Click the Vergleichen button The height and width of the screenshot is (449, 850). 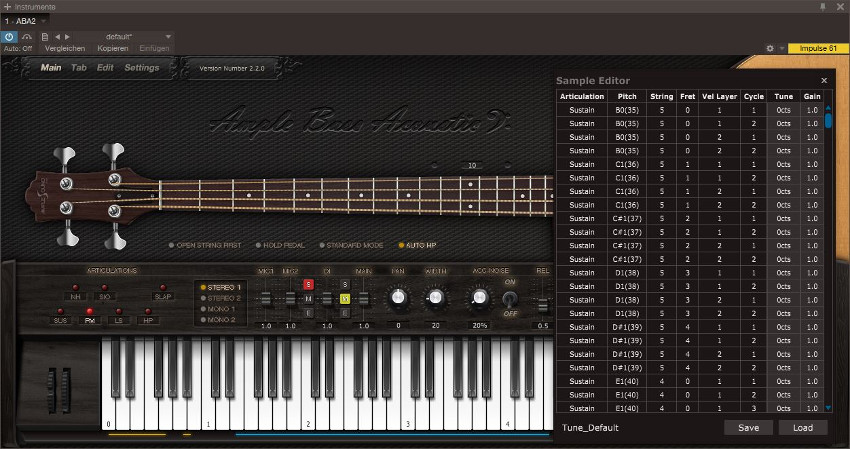[x=65, y=48]
